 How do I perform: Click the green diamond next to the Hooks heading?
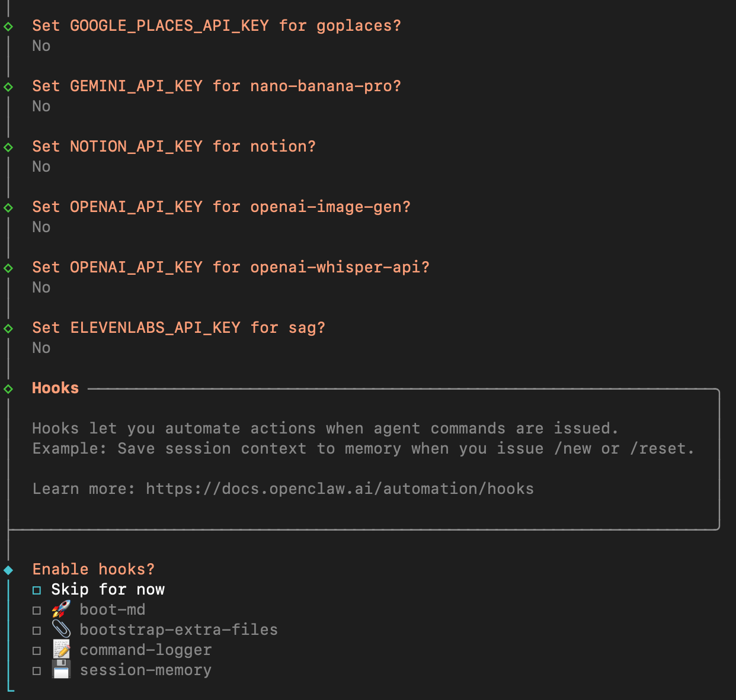point(8,388)
